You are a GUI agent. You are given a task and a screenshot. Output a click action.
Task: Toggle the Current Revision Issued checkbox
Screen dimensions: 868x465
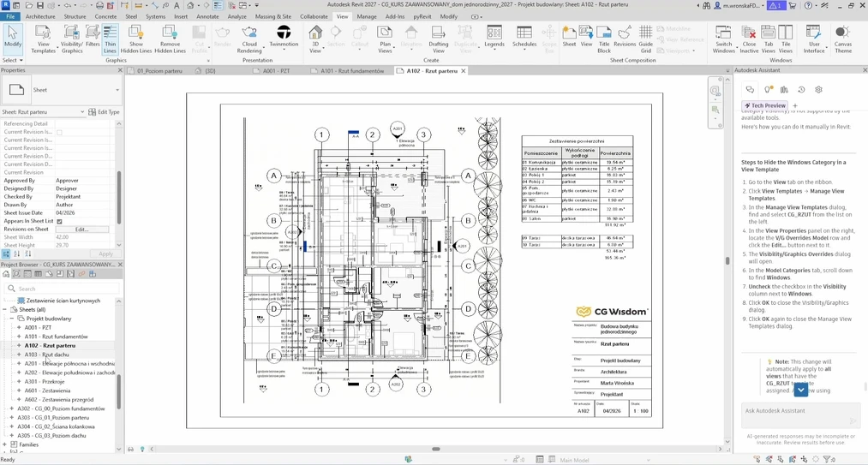(59, 132)
